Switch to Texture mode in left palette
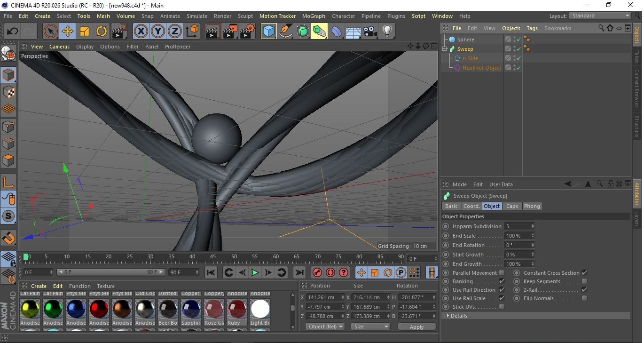 [x=8, y=92]
